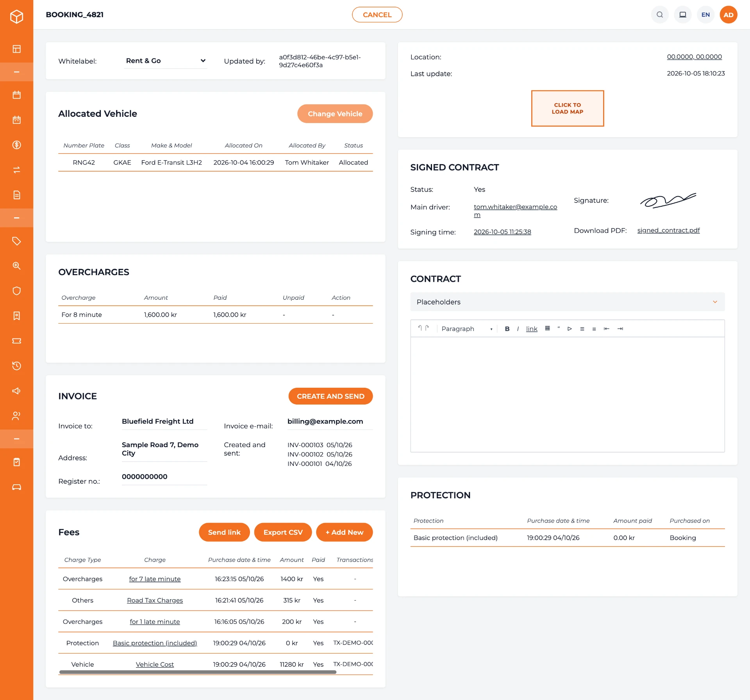This screenshot has height=700, width=750.
Task: Click the cube logo in the sidebar
Action: 16,16
